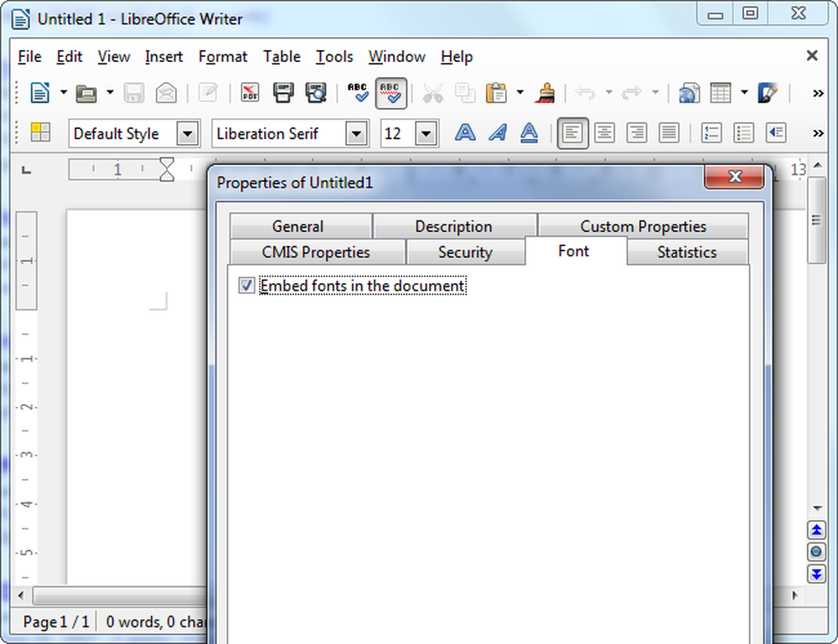Open the Tools menu

(334, 57)
